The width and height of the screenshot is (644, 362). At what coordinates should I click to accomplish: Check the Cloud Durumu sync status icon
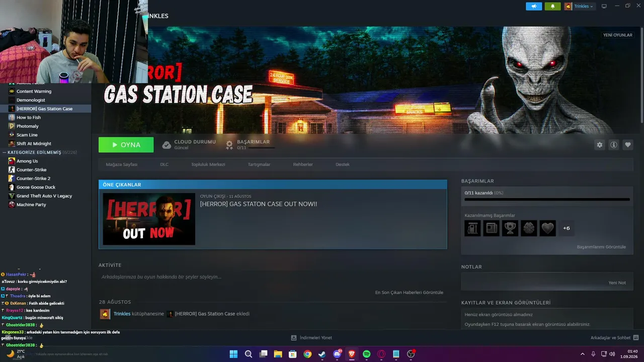pyautogui.click(x=167, y=145)
